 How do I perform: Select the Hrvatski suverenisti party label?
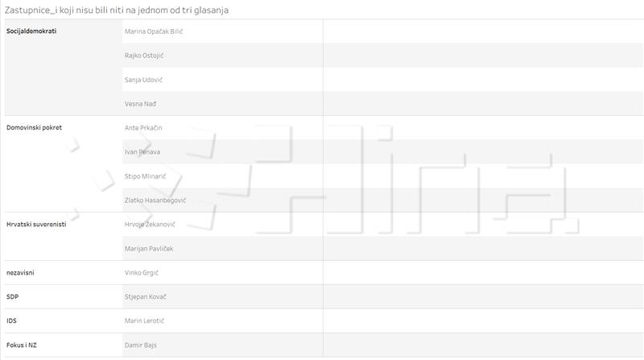(x=36, y=225)
